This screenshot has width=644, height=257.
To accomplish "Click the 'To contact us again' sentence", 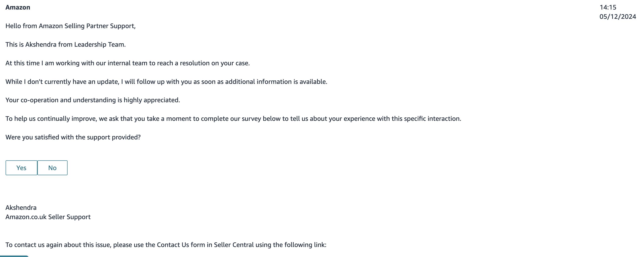I will pyautogui.click(x=166, y=245).
